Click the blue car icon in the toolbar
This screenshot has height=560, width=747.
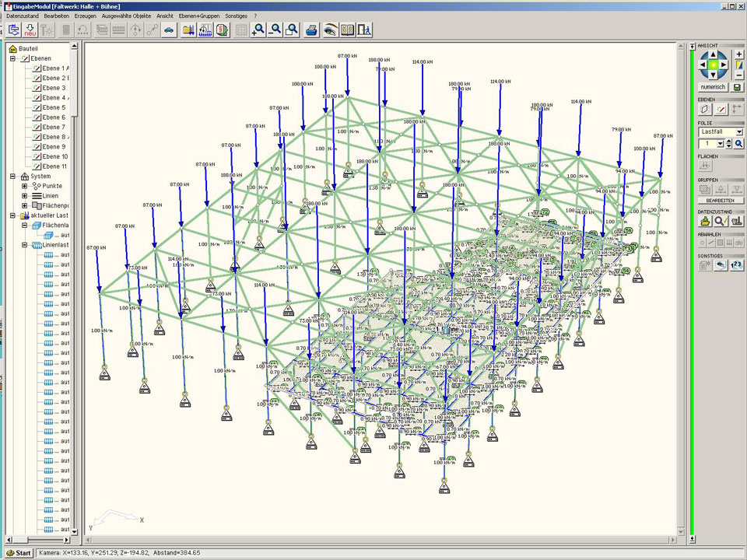tap(168, 30)
